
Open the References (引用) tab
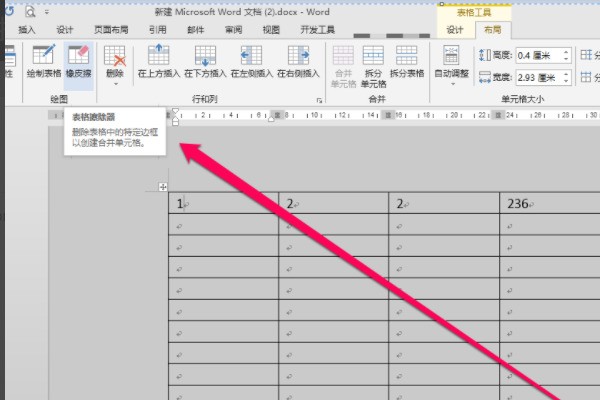[x=158, y=30]
